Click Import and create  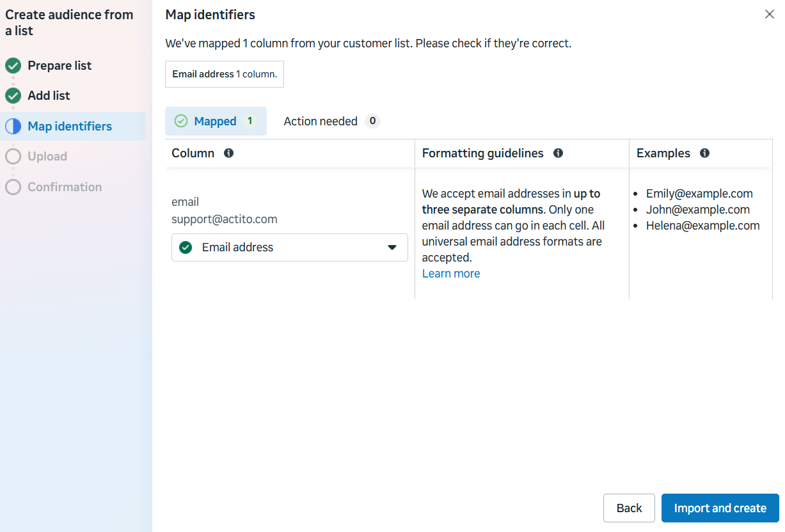tap(720, 508)
